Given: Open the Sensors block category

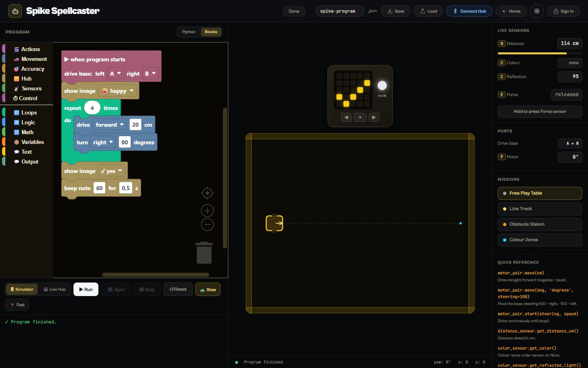Looking at the screenshot, I should coord(27,88).
